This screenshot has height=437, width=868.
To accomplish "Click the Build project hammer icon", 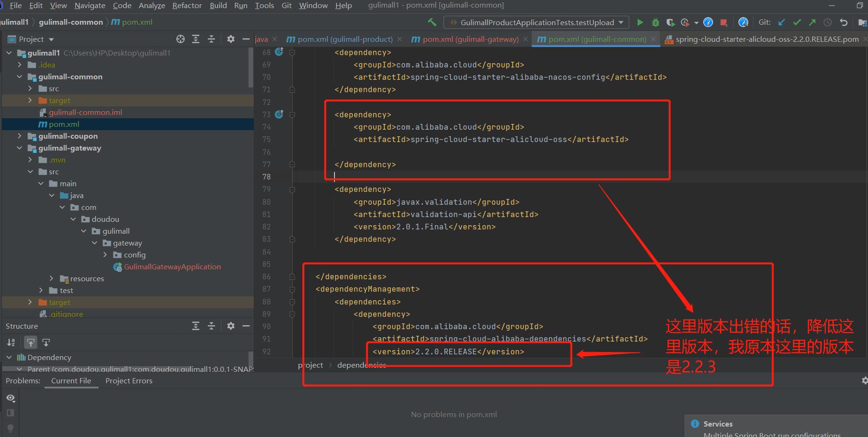I will coord(432,22).
